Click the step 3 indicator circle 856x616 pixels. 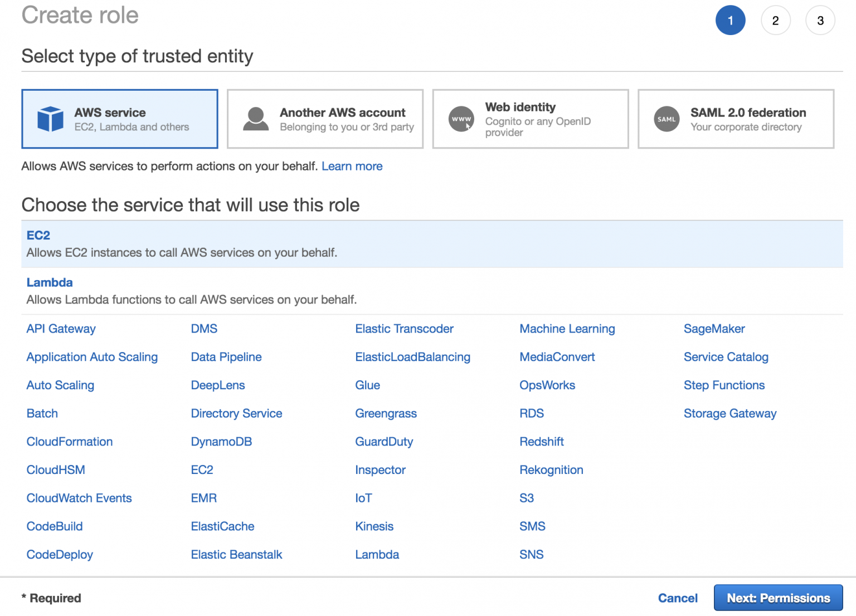[x=820, y=20]
